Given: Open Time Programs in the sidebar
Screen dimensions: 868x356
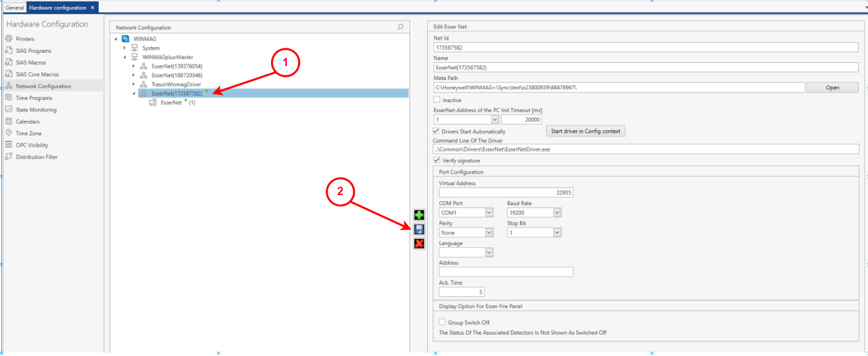Looking at the screenshot, I should 34,98.
